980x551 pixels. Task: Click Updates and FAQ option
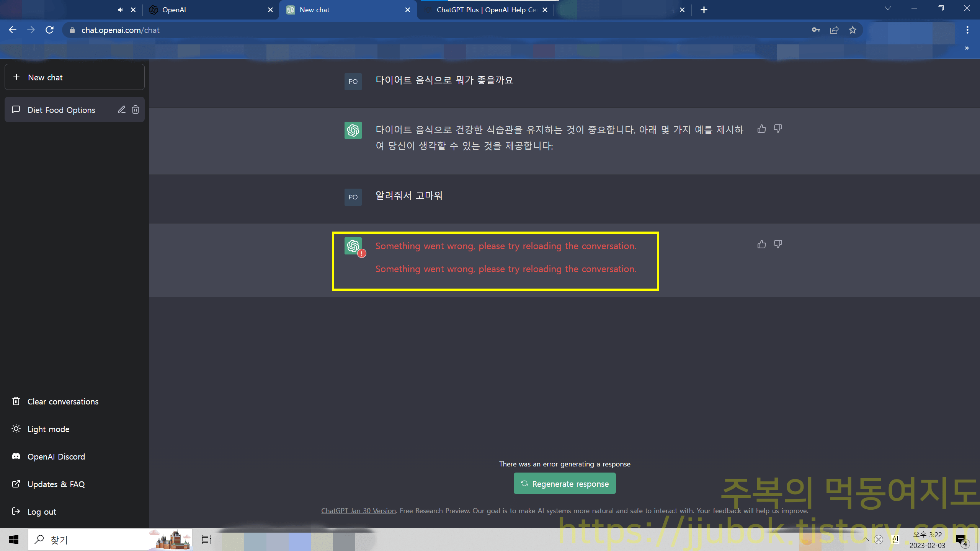tap(55, 484)
